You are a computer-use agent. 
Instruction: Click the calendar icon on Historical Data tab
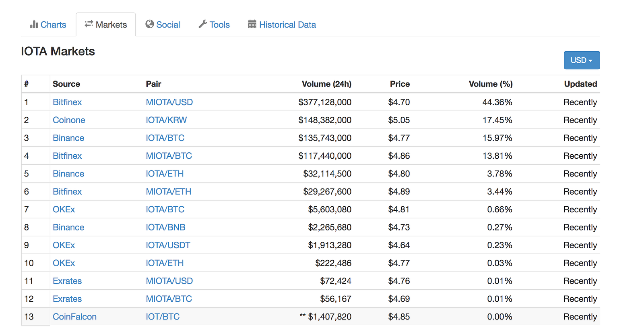252,25
